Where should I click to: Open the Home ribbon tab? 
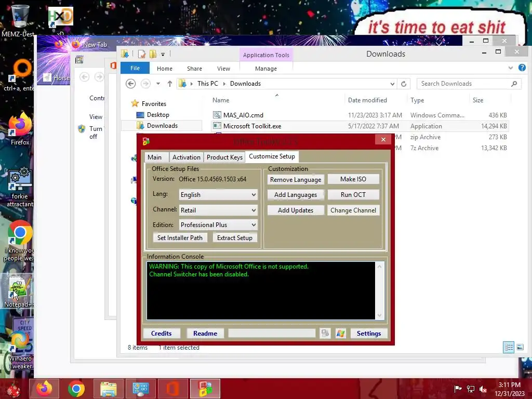pyautogui.click(x=165, y=69)
